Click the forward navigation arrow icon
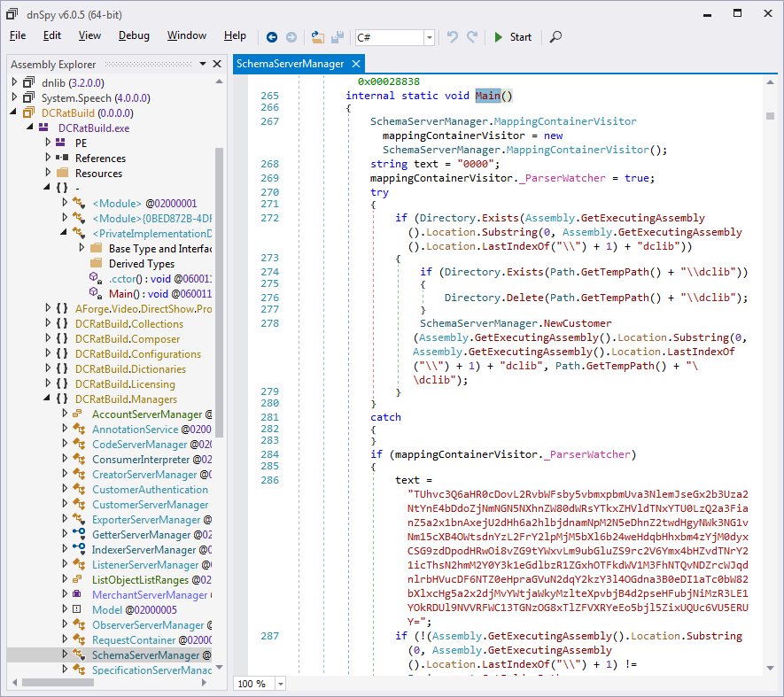 coord(293,37)
